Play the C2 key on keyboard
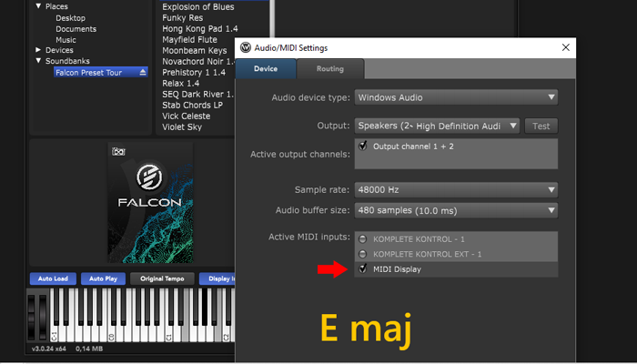This screenshot has width=637, height=364. pyautogui.click(x=227, y=334)
